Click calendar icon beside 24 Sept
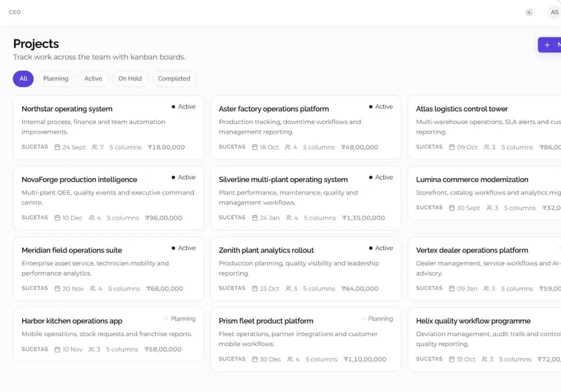561x392 pixels. (x=57, y=147)
